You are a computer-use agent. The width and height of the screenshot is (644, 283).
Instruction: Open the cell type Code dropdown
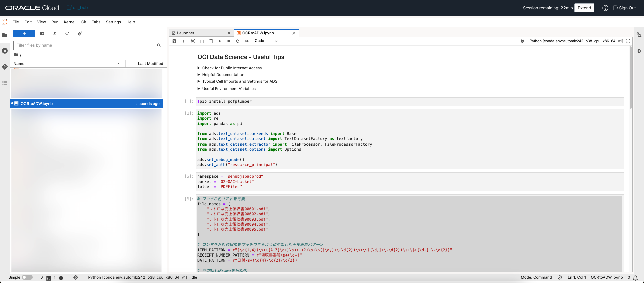pos(266,41)
